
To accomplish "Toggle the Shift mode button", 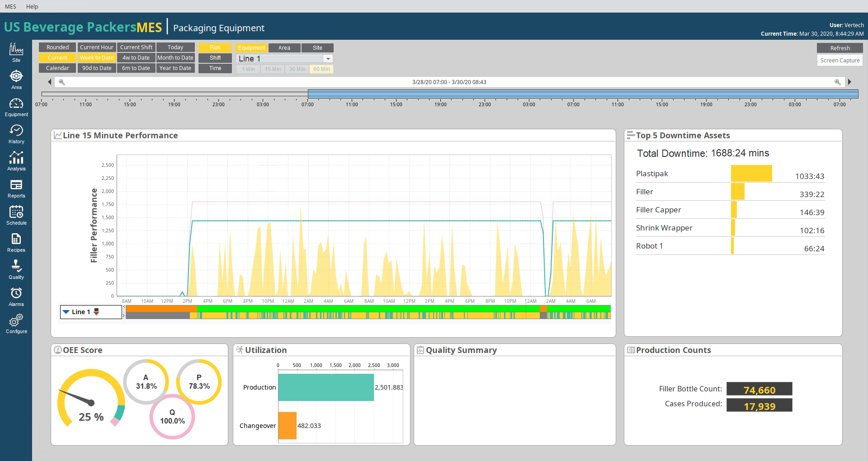I will [215, 58].
